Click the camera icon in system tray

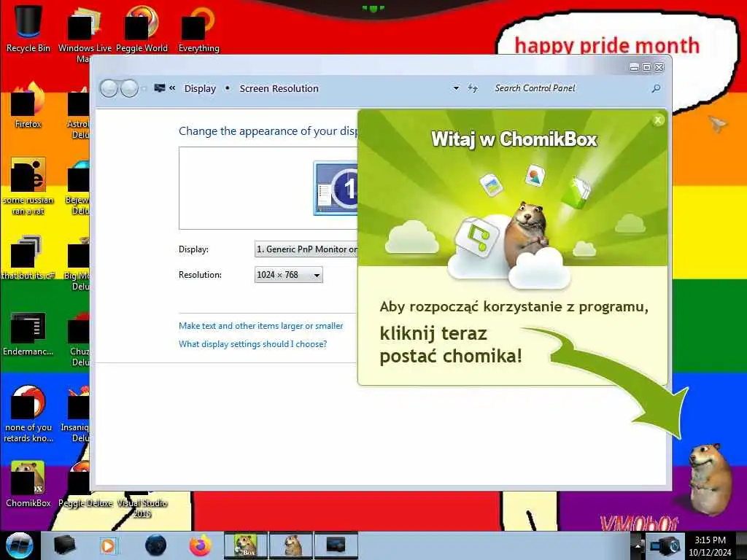click(665, 546)
